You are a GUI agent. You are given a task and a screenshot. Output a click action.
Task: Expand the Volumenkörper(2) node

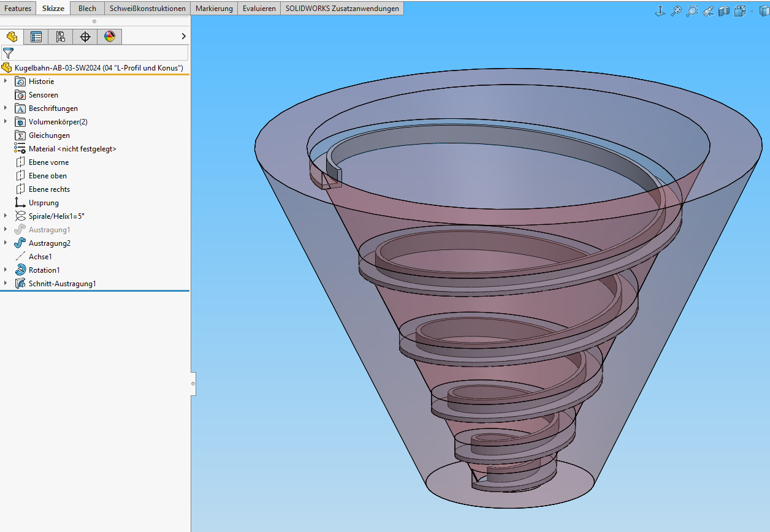click(6, 122)
